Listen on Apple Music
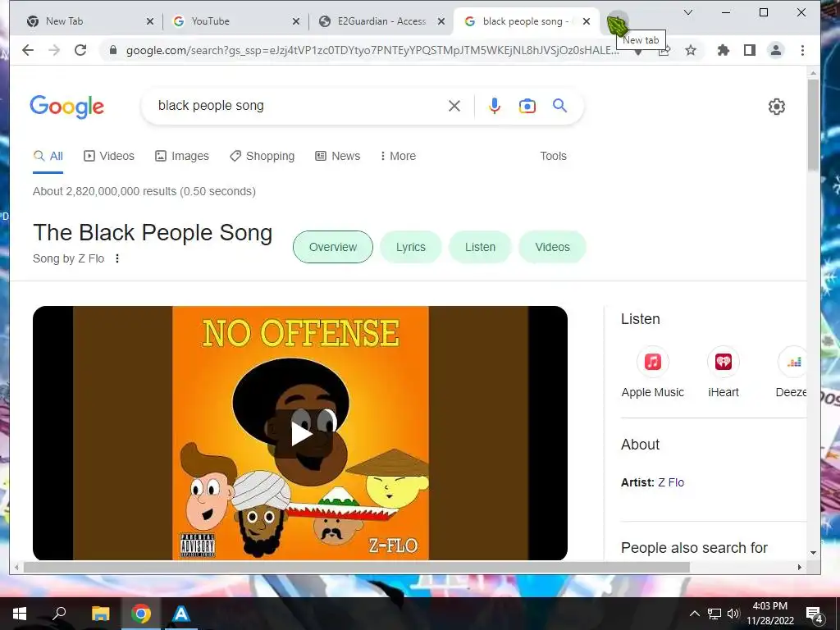 [652, 372]
